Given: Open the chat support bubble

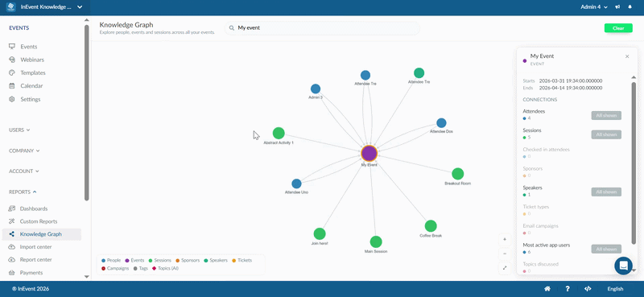Looking at the screenshot, I should pyautogui.click(x=623, y=266).
